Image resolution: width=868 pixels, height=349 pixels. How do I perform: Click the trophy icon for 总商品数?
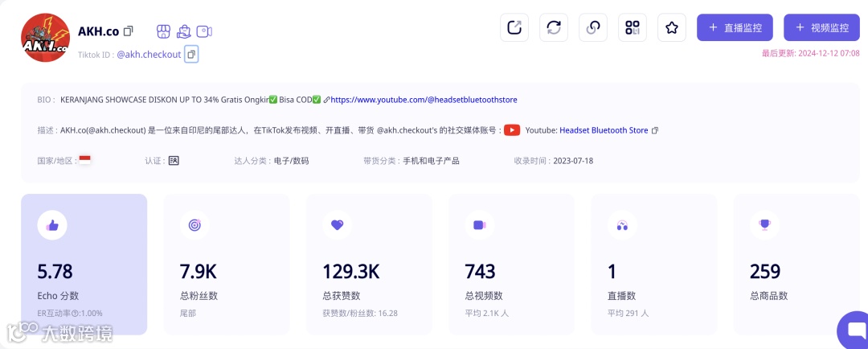(x=764, y=225)
